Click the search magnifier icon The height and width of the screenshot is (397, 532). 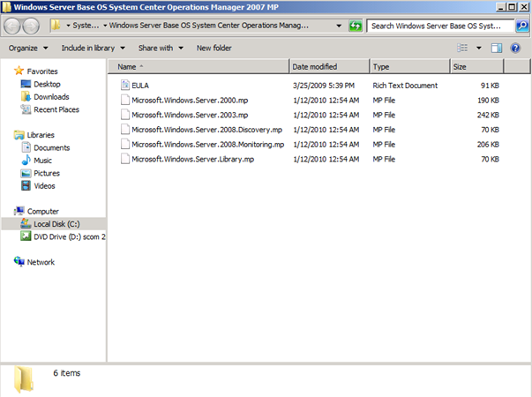[x=521, y=26]
